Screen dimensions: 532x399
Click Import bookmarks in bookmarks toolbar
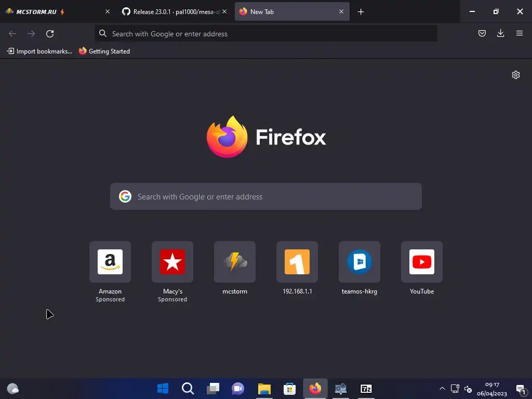pyautogui.click(x=39, y=51)
